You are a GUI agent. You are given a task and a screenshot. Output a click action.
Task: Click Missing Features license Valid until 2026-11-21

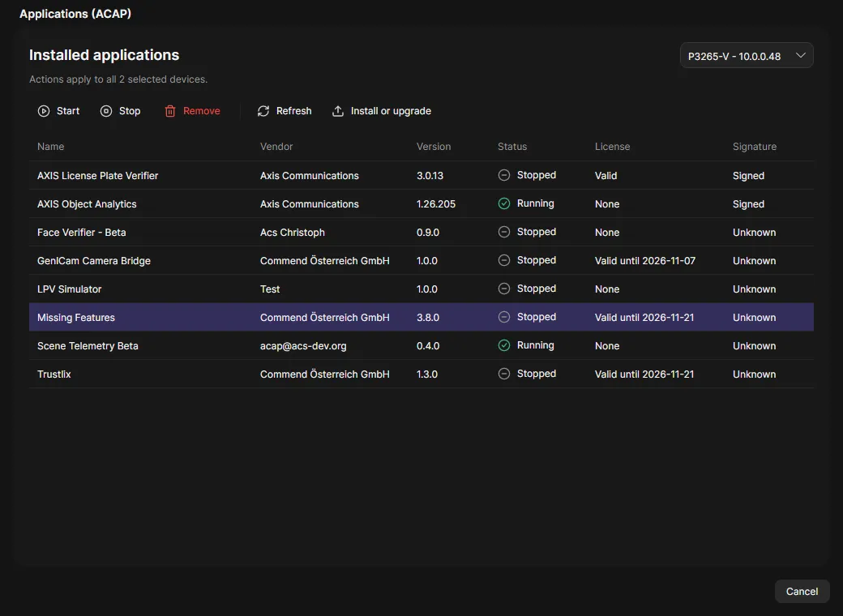(644, 318)
